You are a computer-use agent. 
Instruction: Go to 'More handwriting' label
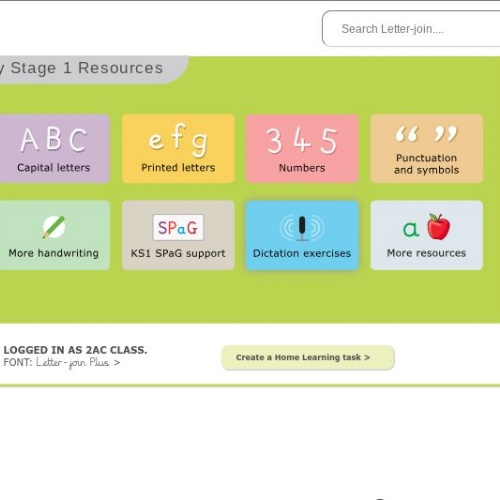(x=54, y=253)
